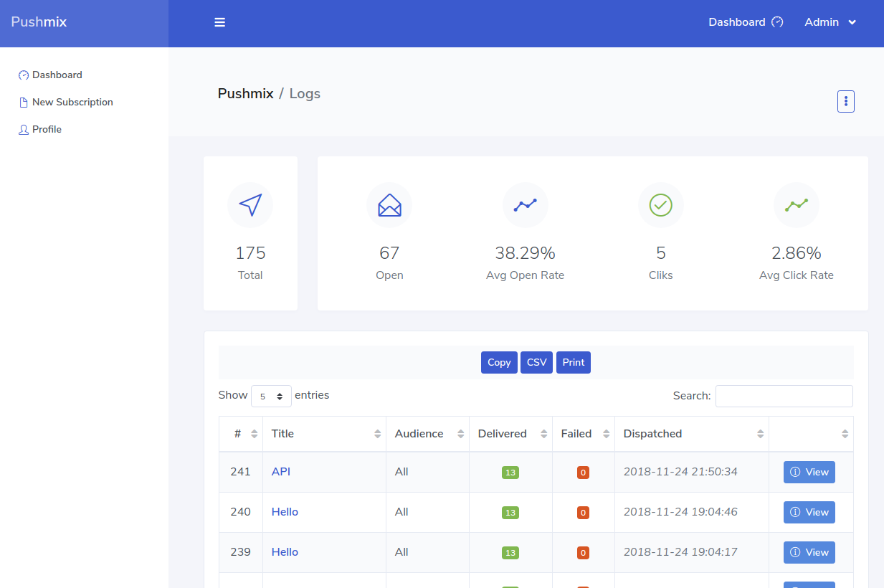Click the green checkmark Cliks icon
Viewport: 884px width, 588px height.
(x=661, y=205)
